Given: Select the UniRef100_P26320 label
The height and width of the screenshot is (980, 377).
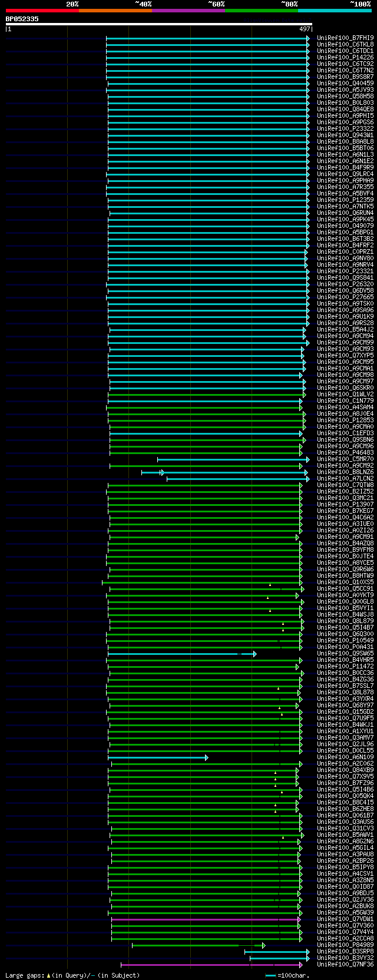Looking at the screenshot, I should [345, 284].
